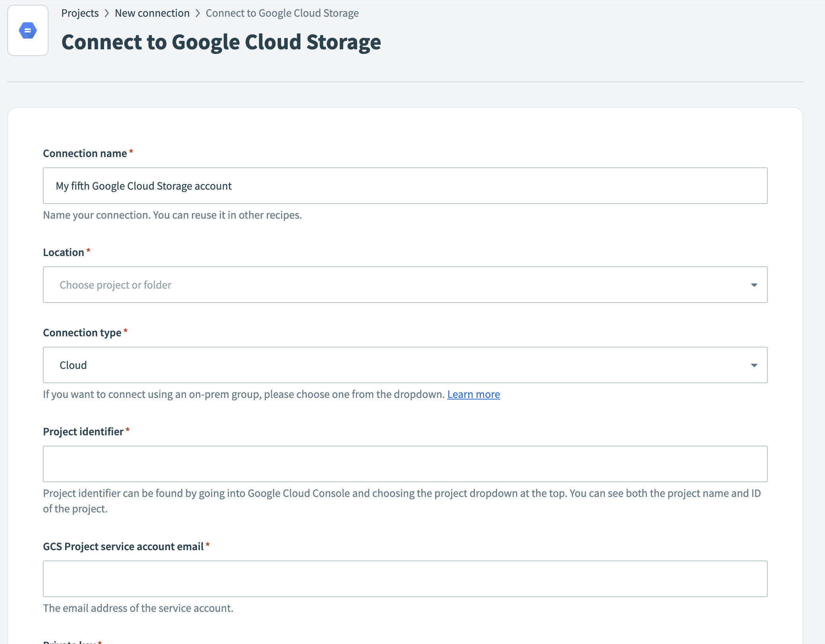Screen dimensions: 825x644
Task: Open the Learn more link
Action: [473, 394]
